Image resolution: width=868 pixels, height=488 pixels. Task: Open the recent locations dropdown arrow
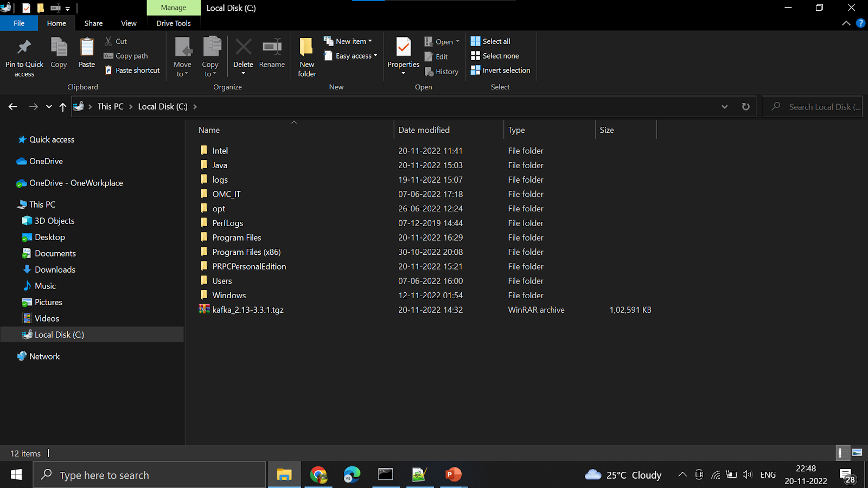tap(49, 107)
